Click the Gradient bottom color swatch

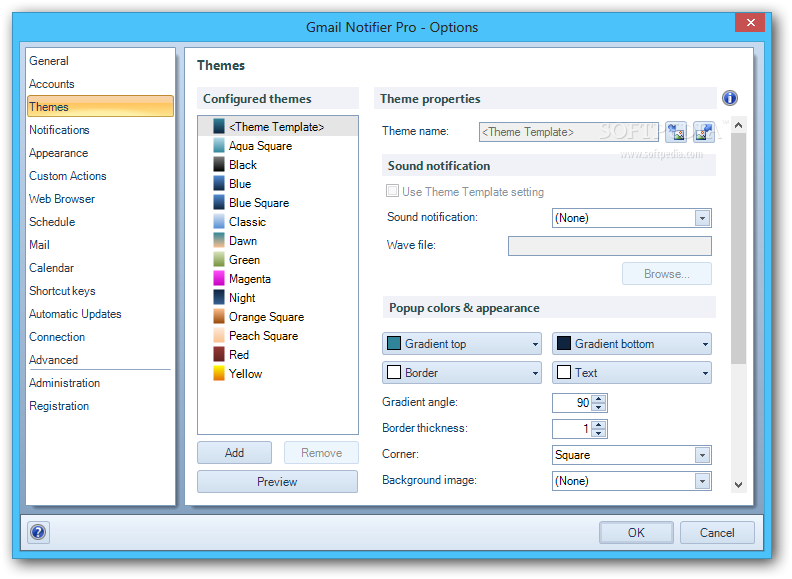tap(564, 344)
